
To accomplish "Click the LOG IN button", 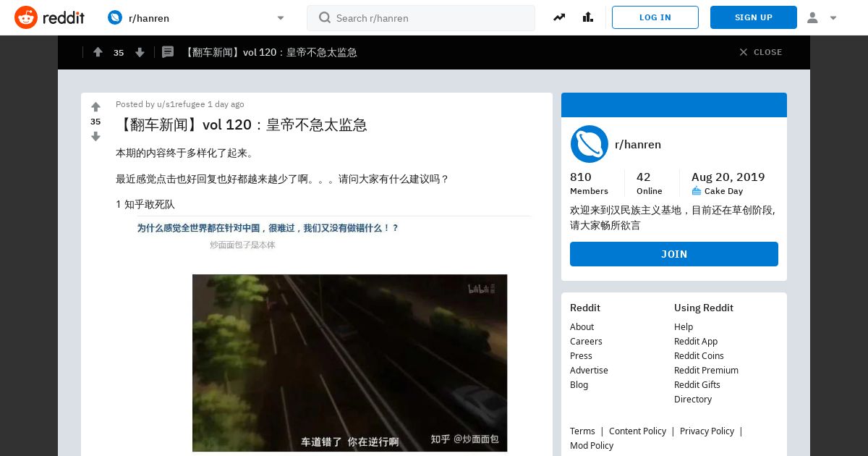I will (655, 17).
